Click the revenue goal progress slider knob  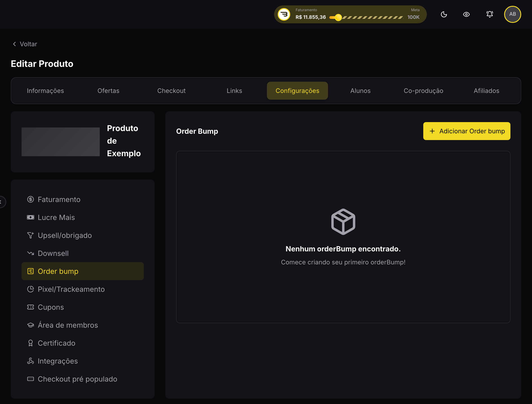(x=338, y=17)
